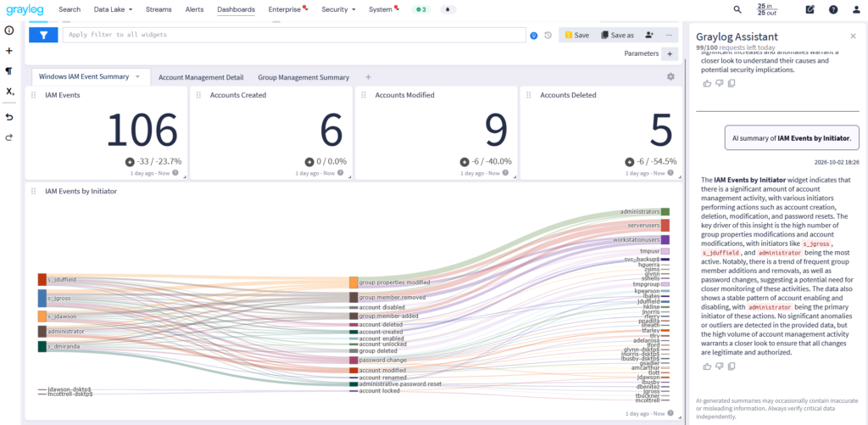This screenshot has height=425, width=868.
Task: Click the sidebar plus Create icon
Action: tap(8, 50)
